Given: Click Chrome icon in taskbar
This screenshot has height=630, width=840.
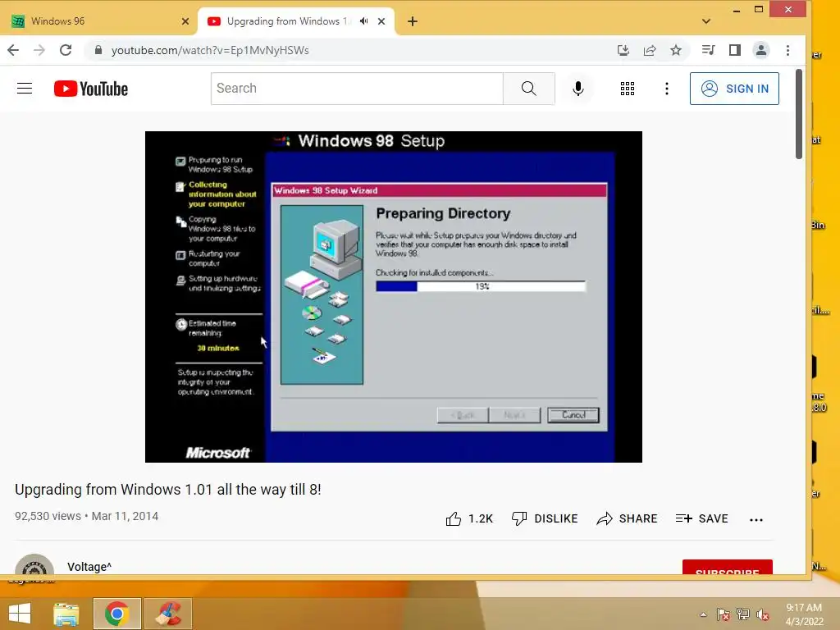Looking at the screenshot, I should 117,614.
